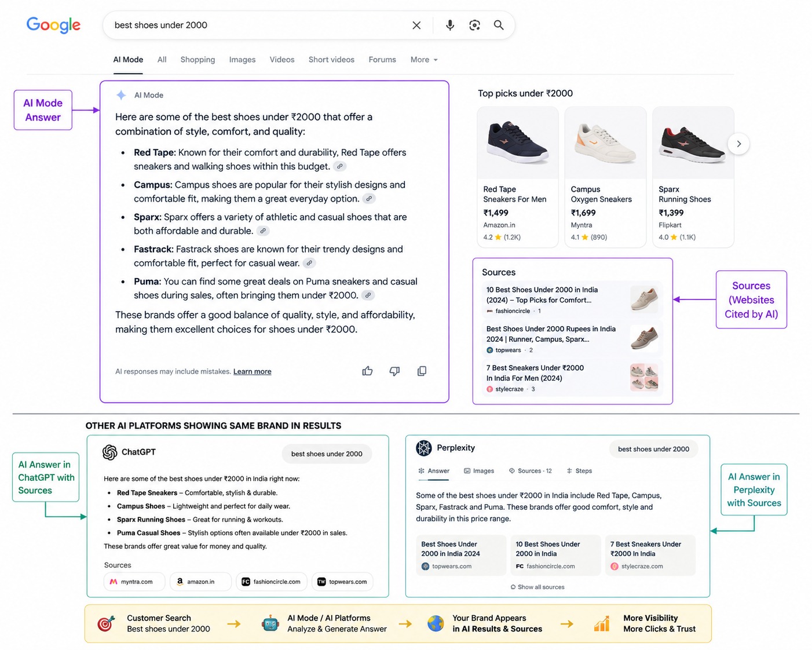Open the link chip after Sparx bullet
The width and height of the screenshot is (812, 650).
pos(263,231)
